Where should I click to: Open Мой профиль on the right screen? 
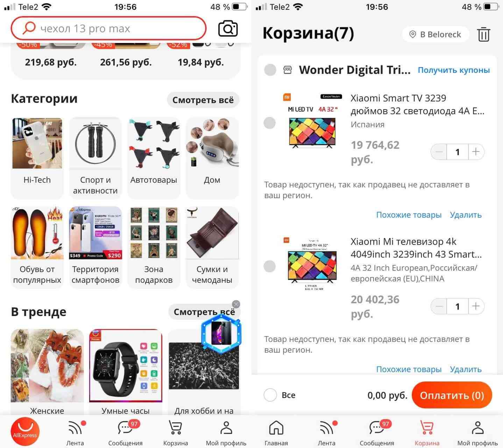[477, 433]
